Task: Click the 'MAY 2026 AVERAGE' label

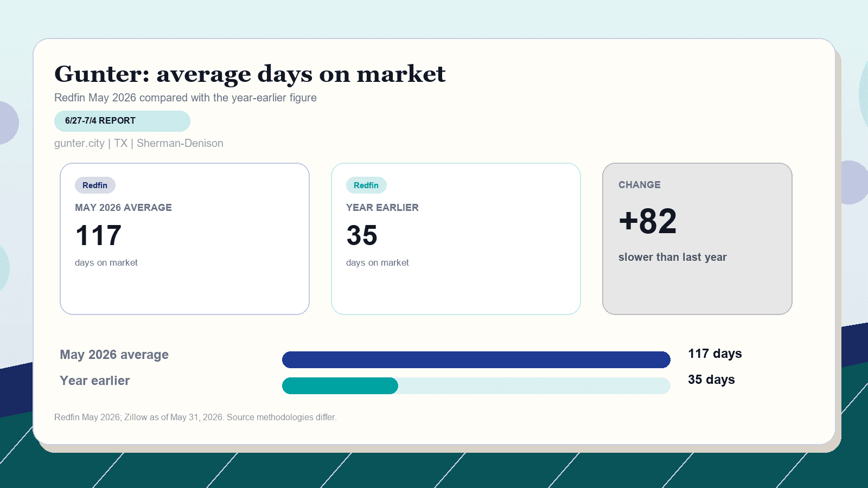Action: click(x=123, y=208)
